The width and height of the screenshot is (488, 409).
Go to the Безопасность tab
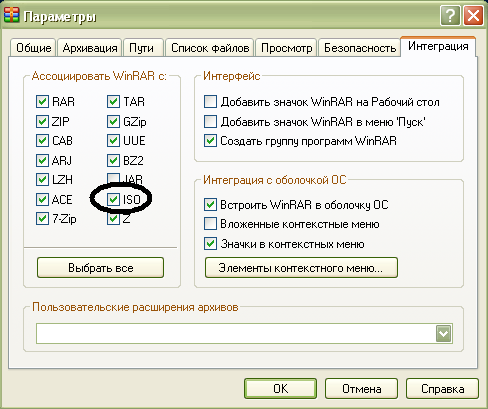(x=360, y=48)
